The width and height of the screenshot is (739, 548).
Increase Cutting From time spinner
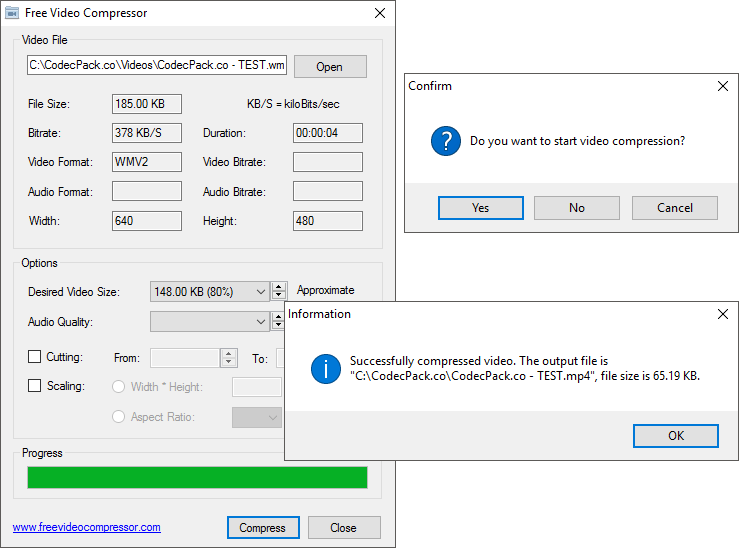tap(229, 353)
